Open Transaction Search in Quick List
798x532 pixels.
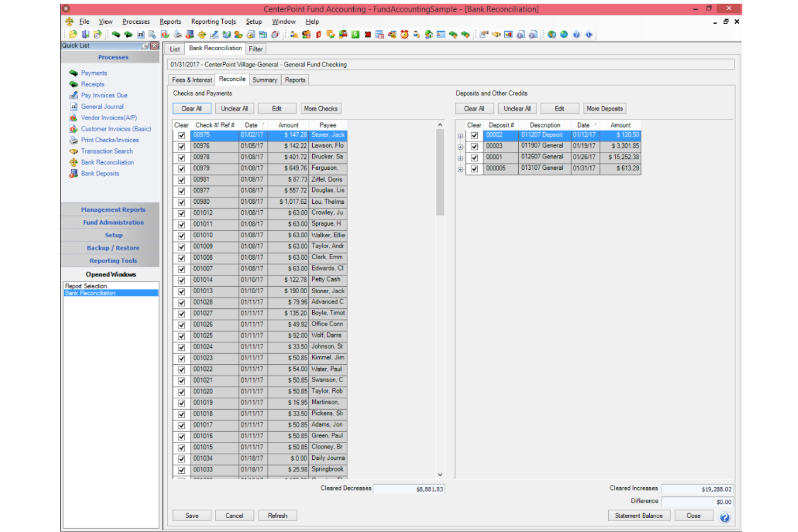[x=107, y=151]
